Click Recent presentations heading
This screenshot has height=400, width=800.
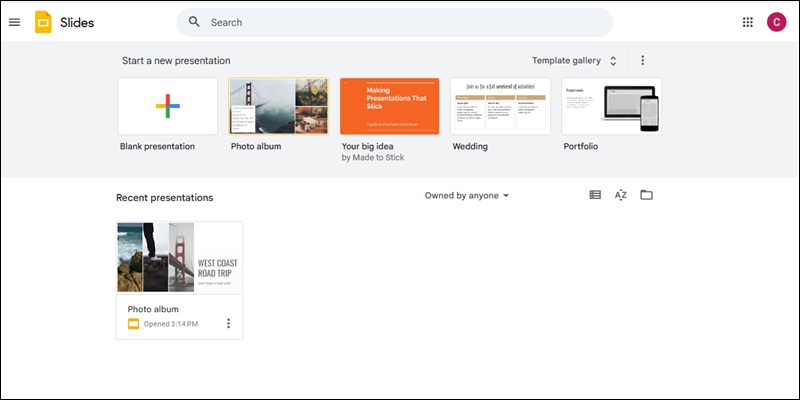[x=165, y=197]
